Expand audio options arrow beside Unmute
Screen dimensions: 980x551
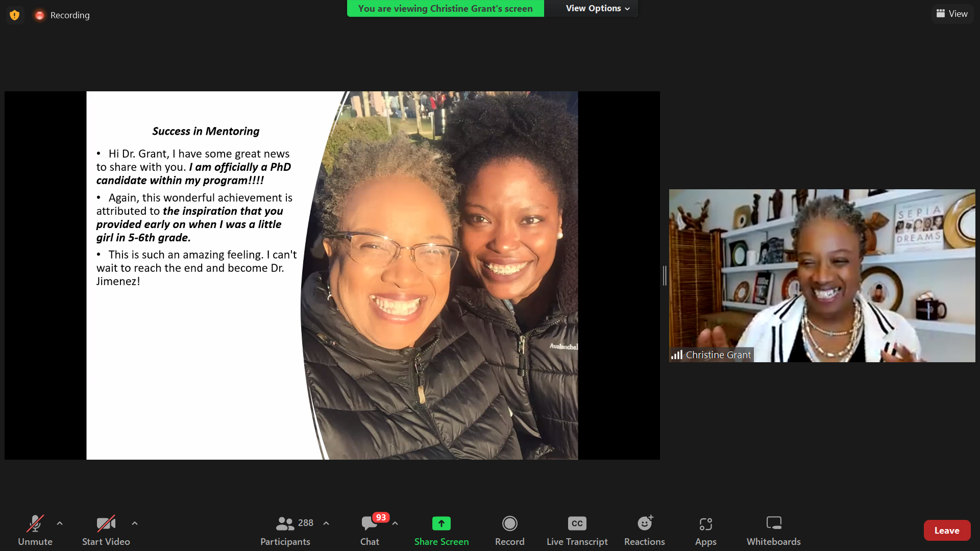coord(60,523)
